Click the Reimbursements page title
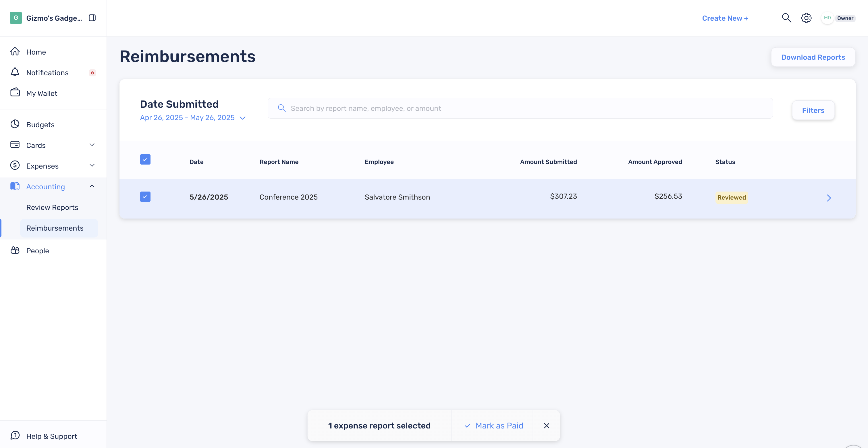This screenshot has height=448, width=868. (188, 56)
